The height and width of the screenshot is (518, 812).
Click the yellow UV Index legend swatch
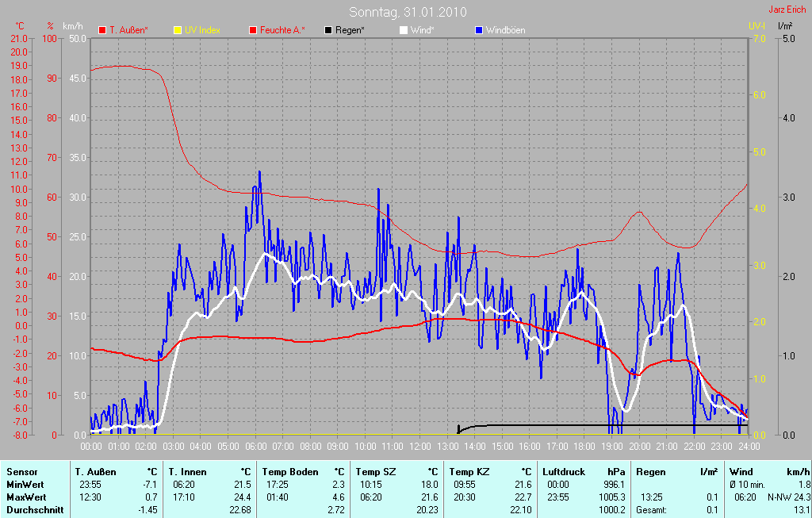pos(177,30)
